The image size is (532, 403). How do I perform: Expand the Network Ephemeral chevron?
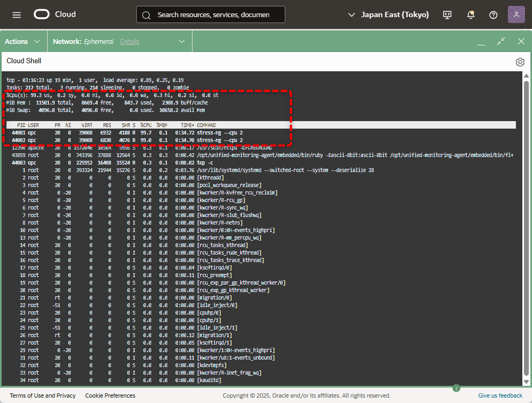click(x=182, y=41)
